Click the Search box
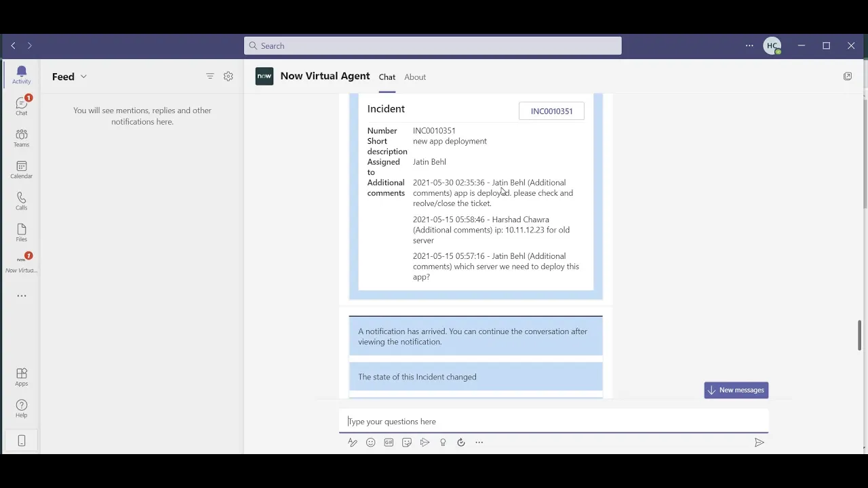 click(x=433, y=45)
